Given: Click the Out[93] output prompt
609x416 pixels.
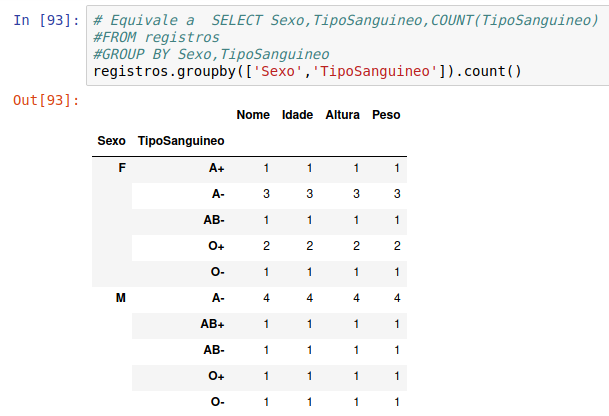Looking at the screenshot, I should pyautogui.click(x=46, y=100).
